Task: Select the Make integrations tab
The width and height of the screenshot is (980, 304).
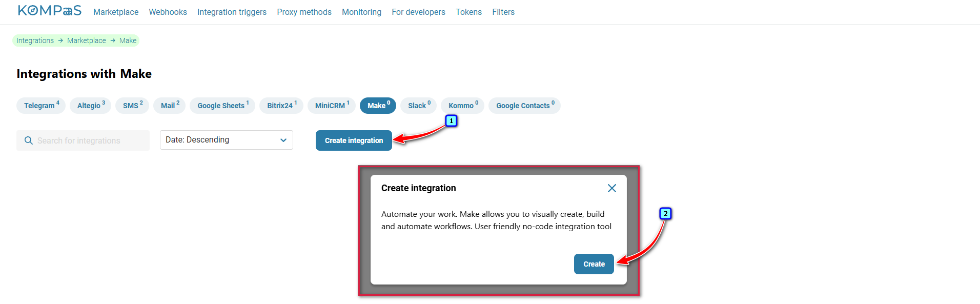Action: click(x=378, y=106)
